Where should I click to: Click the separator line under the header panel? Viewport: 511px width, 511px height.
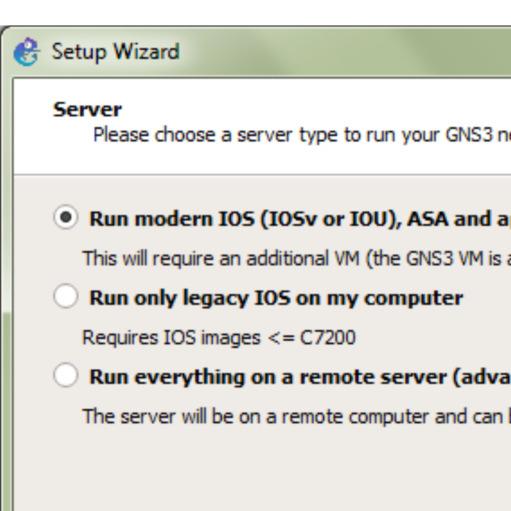pyautogui.click(x=262, y=174)
